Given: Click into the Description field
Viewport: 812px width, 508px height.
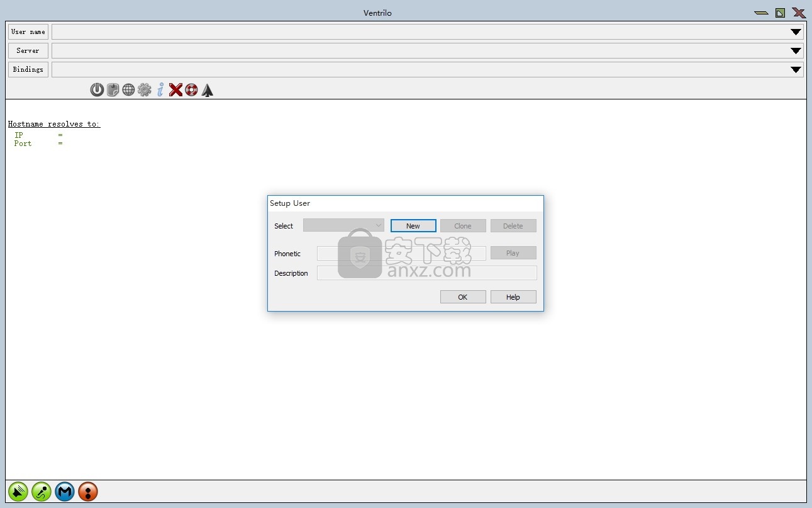Looking at the screenshot, I should click(x=426, y=273).
